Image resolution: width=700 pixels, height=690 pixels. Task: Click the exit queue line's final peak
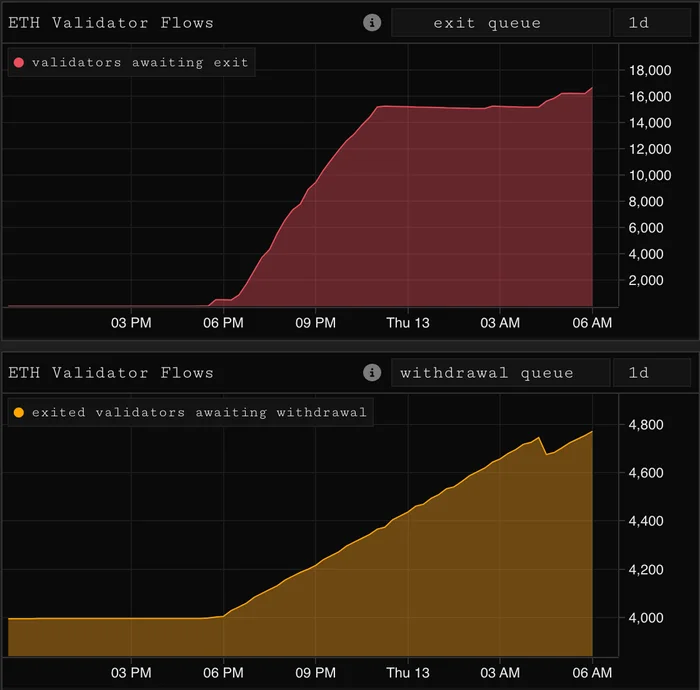point(592,88)
